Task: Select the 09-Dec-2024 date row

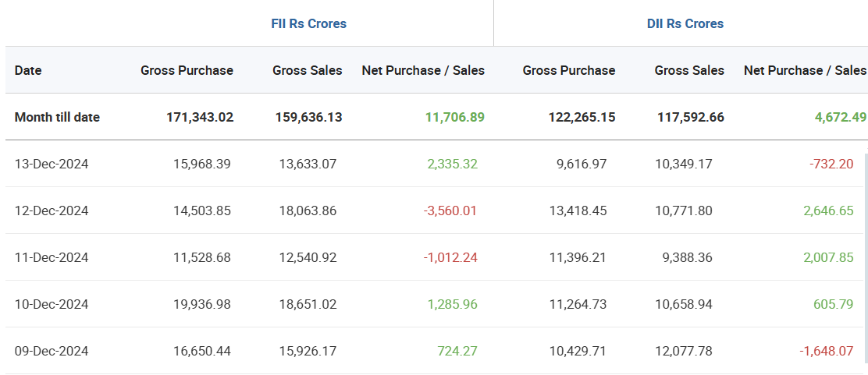Action: click(52, 351)
